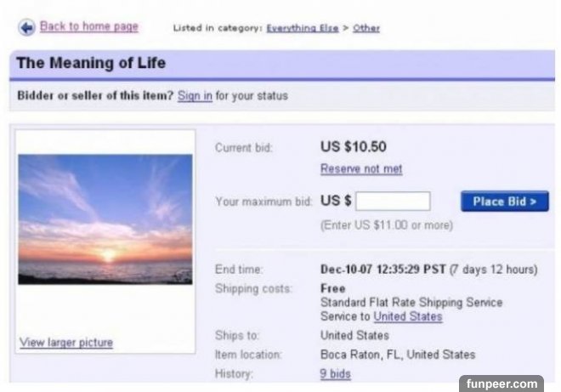This screenshot has height=392, width=561.
Task: Click the current bid amount US $10.50
Action: pos(353,146)
